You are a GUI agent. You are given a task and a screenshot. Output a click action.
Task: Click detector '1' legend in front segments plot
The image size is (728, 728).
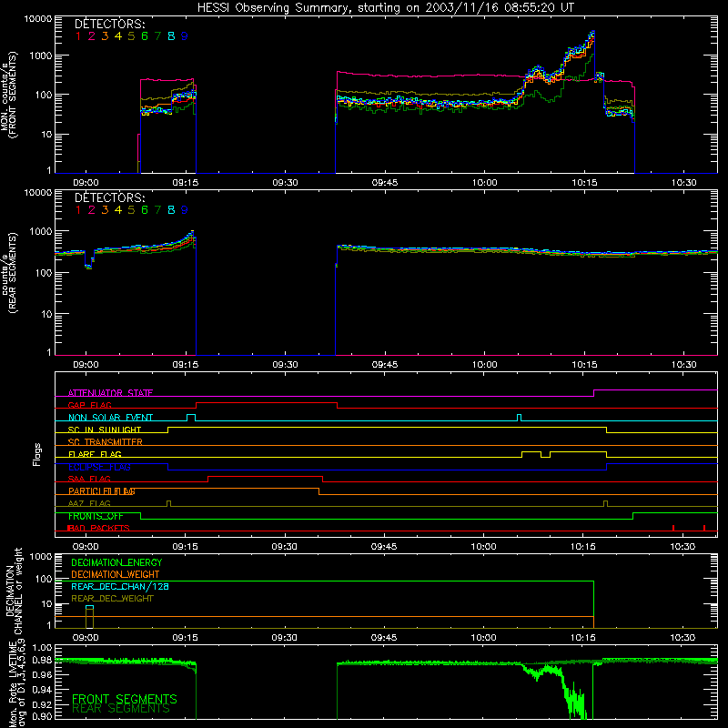point(78,36)
